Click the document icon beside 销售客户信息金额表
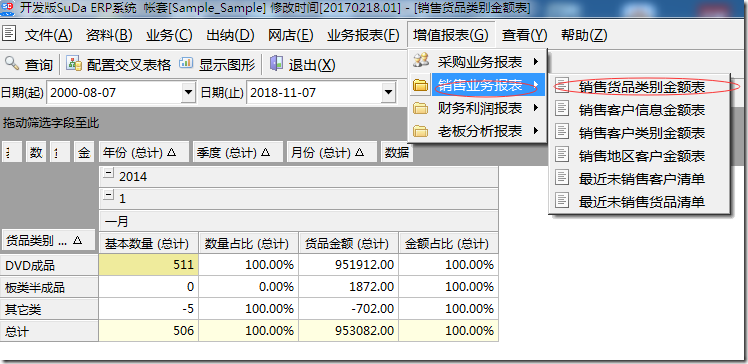The image size is (748, 364). point(563,109)
